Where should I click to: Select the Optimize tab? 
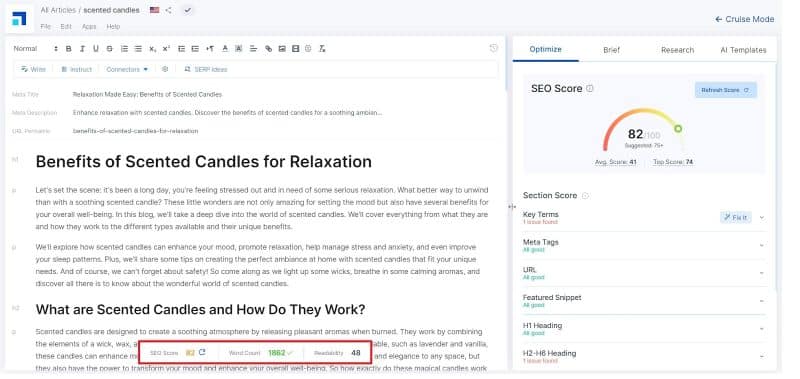pyautogui.click(x=545, y=49)
